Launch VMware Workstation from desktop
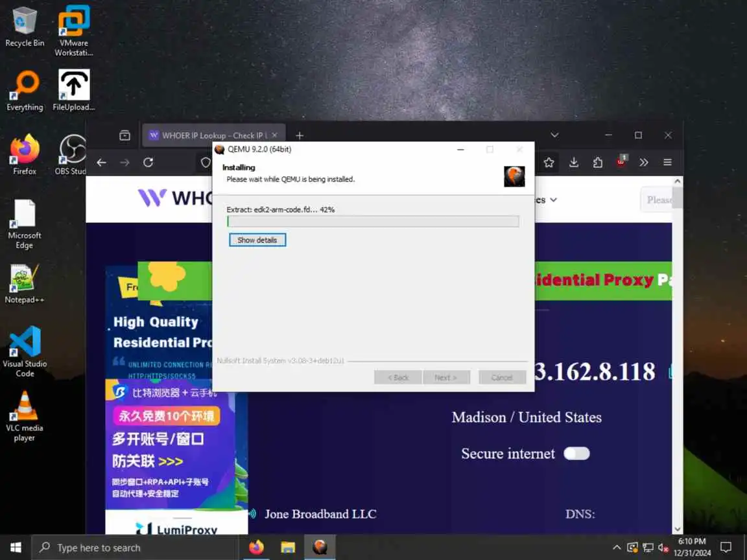Viewport: 747px width, 560px height. [x=73, y=30]
